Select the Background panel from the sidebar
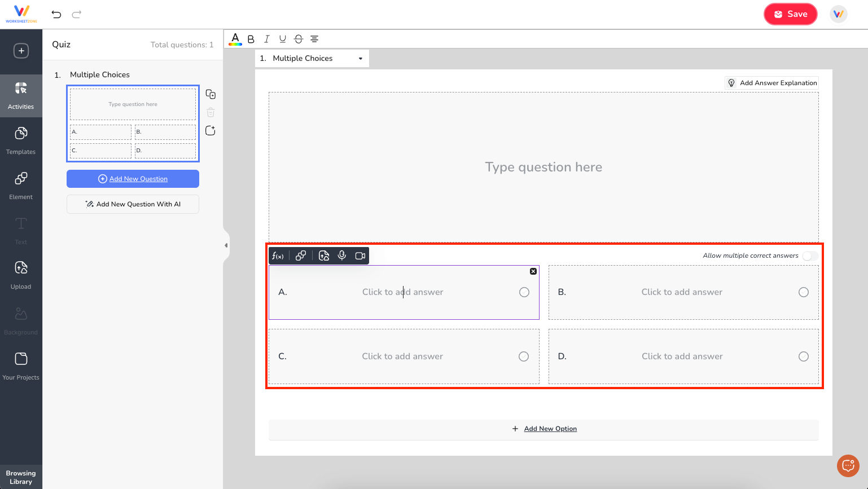Image resolution: width=868 pixels, height=489 pixels. (21, 320)
